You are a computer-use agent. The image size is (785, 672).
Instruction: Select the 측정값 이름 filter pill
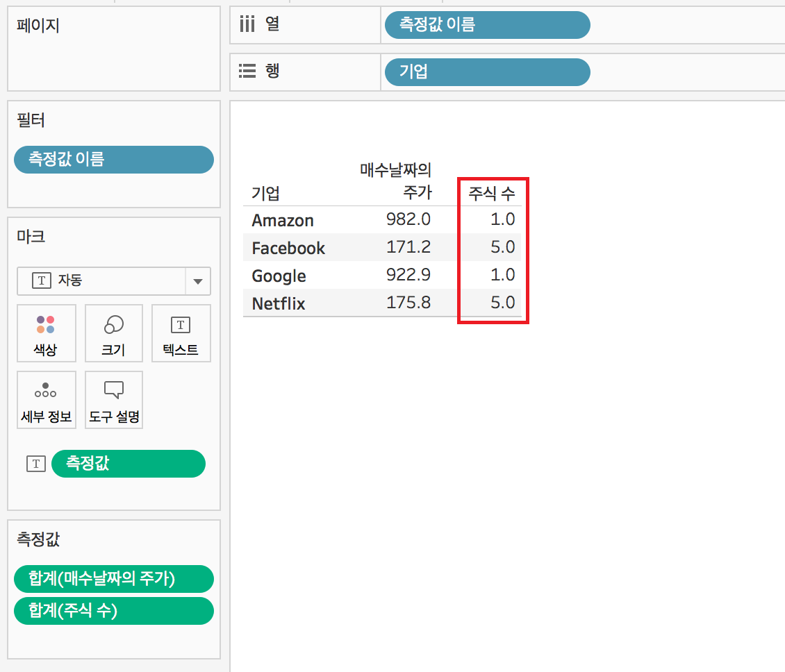pos(114,160)
